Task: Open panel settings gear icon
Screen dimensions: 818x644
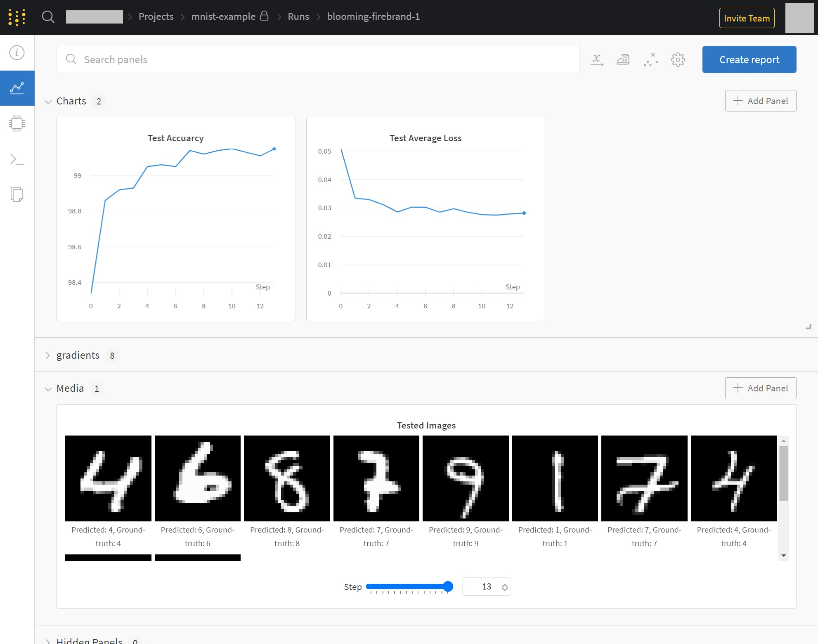Action: click(678, 60)
